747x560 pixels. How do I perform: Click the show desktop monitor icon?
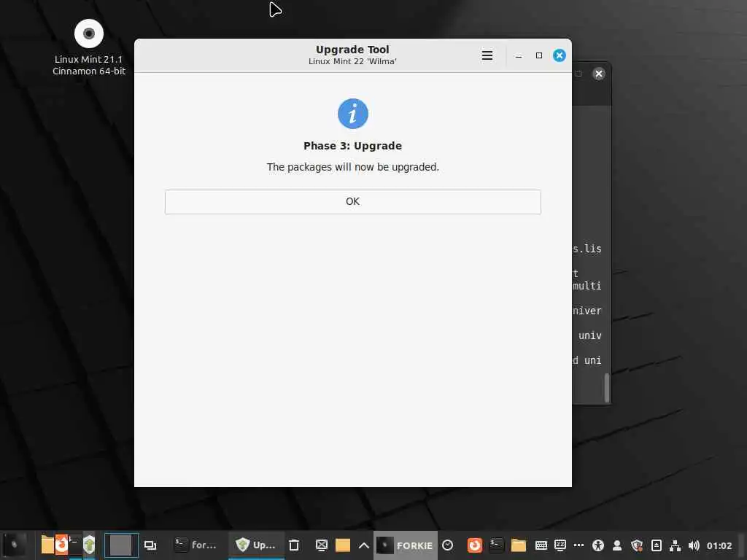(x=322, y=545)
